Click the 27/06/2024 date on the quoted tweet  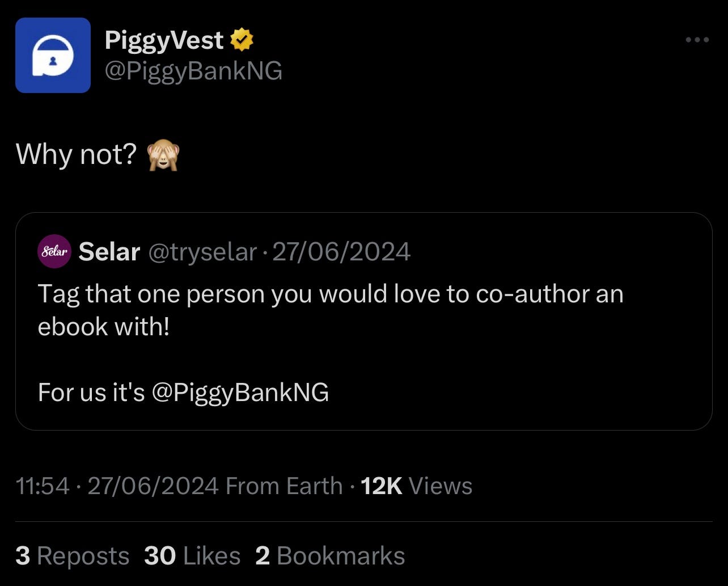[342, 251]
